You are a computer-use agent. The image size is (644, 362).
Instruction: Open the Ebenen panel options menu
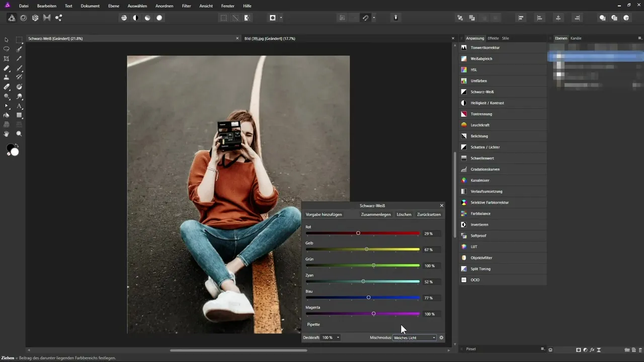pos(640,38)
